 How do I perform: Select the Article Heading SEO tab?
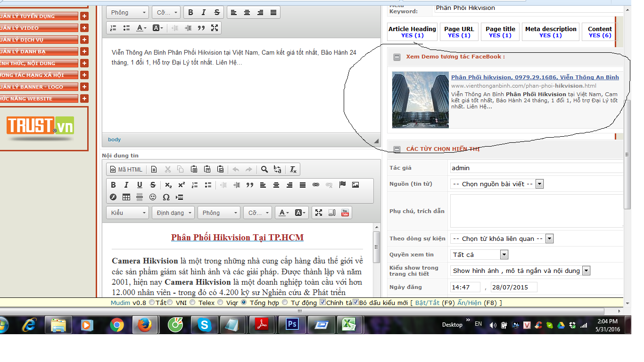(x=413, y=32)
